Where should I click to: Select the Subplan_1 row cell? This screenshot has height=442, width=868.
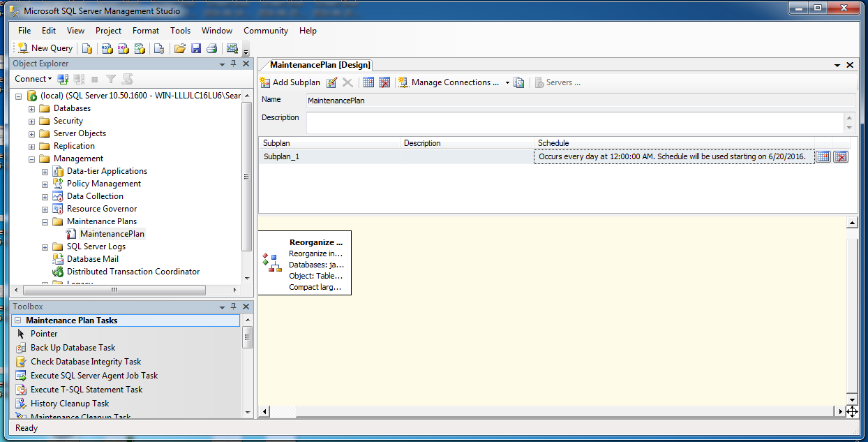pyautogui.click(x=329, y=156)
